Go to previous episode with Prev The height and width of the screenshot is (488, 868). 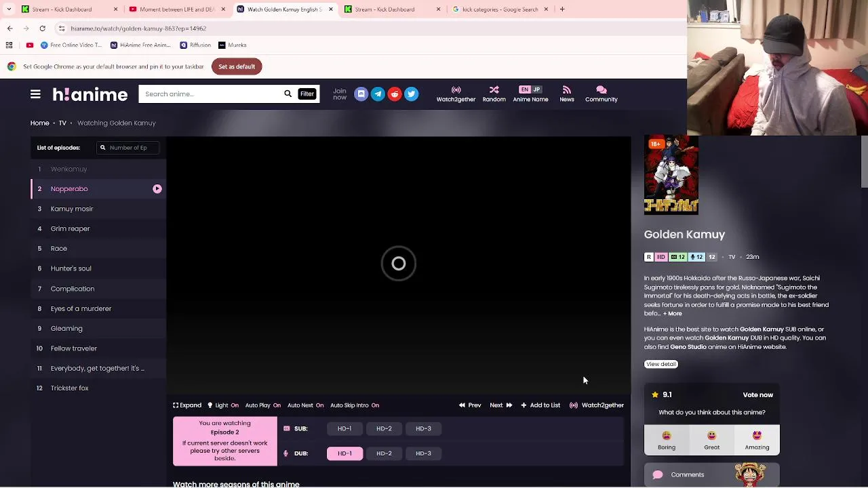[470, 405]
